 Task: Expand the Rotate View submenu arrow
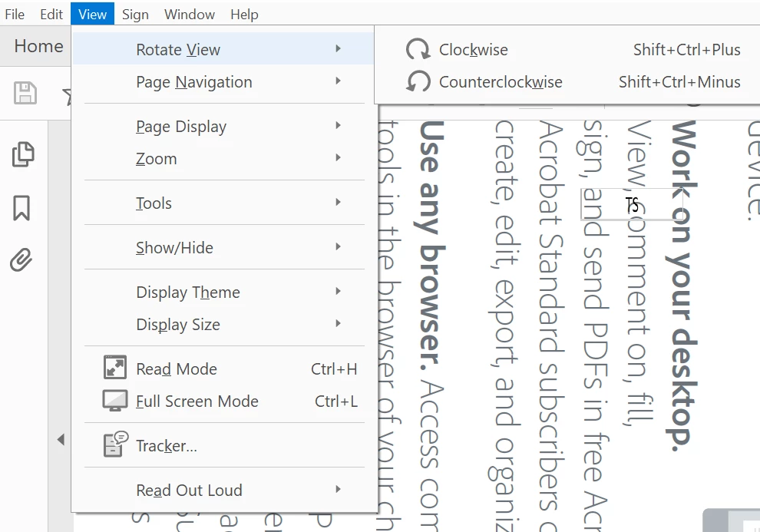[339, 48]
